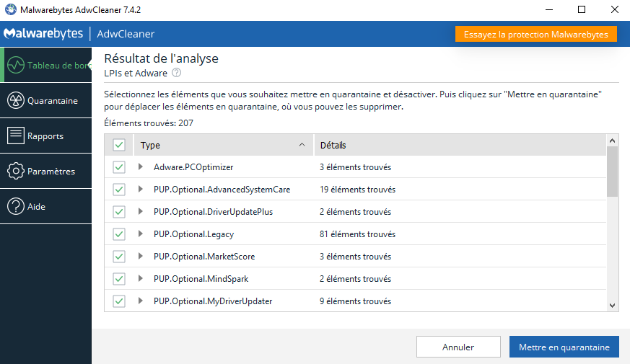Image resolution: width=630 pixels, height=364 pixels.
Task: Expand the Adware.PCOptimizer row arrow
Action: (140, 167)
